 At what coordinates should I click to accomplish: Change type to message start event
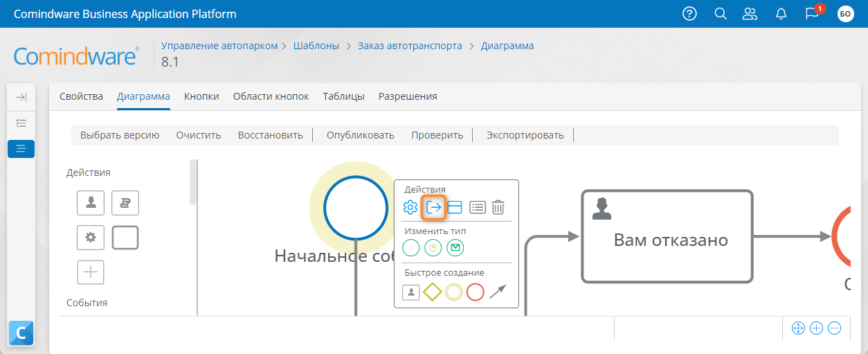455,247
